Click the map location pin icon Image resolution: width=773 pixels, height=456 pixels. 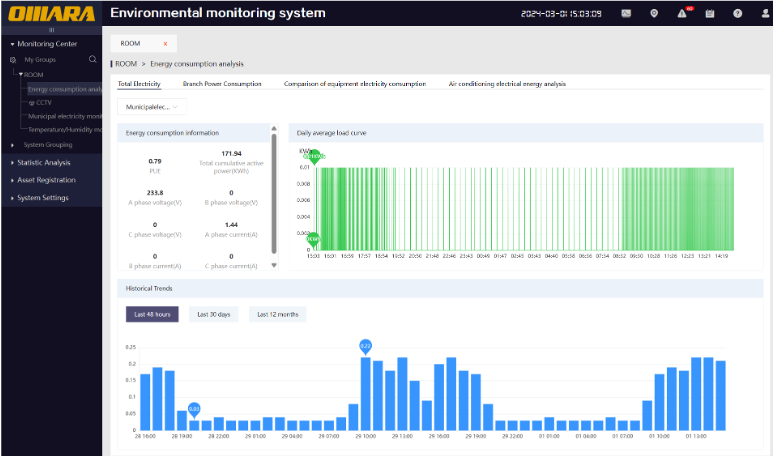(x=654, y=14)
